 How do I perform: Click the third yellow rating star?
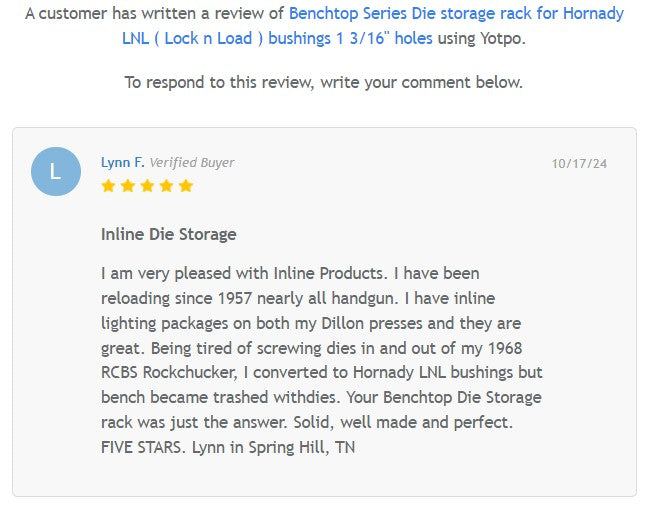click(x=146, y=186)
